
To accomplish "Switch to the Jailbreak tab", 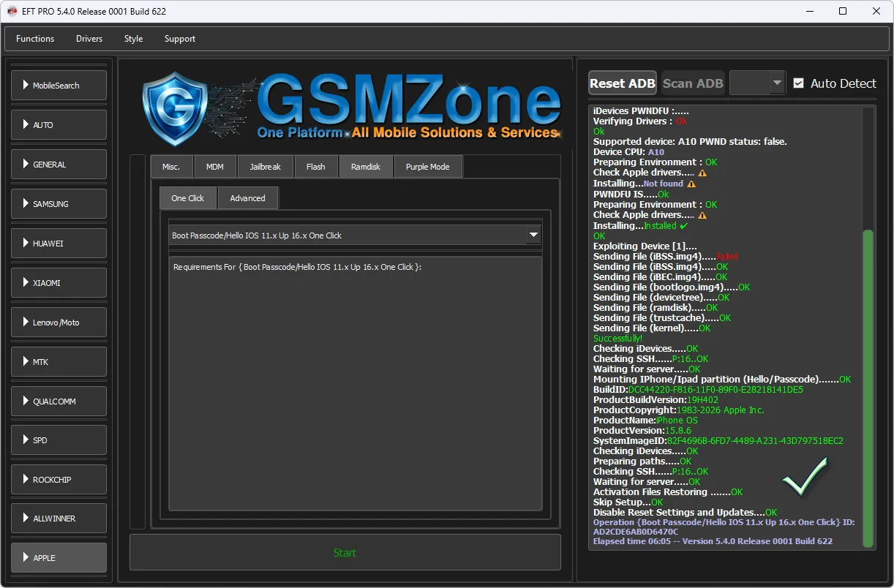I will pos(265,167).
